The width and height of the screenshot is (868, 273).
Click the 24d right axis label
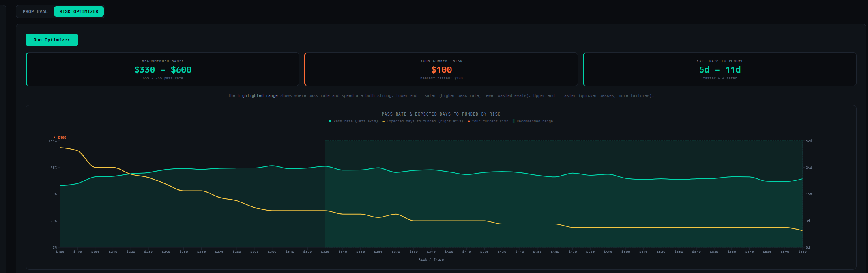click(x=809, y=168)
